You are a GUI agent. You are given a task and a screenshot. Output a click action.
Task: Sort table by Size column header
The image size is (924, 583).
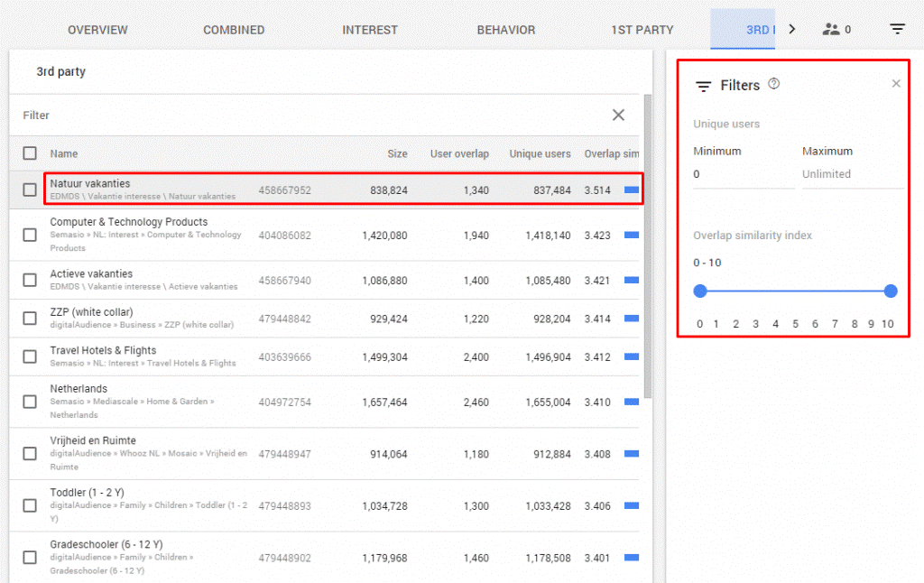click(397, 153)
